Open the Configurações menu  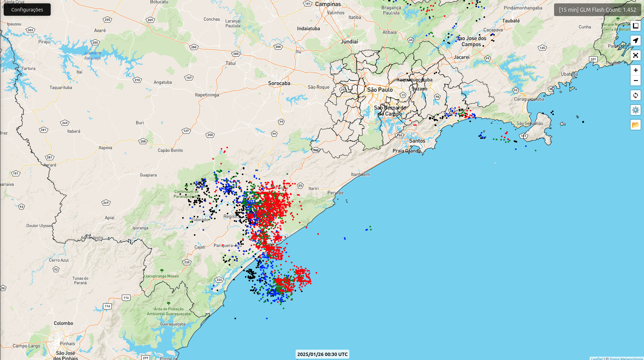pos(27,10)
